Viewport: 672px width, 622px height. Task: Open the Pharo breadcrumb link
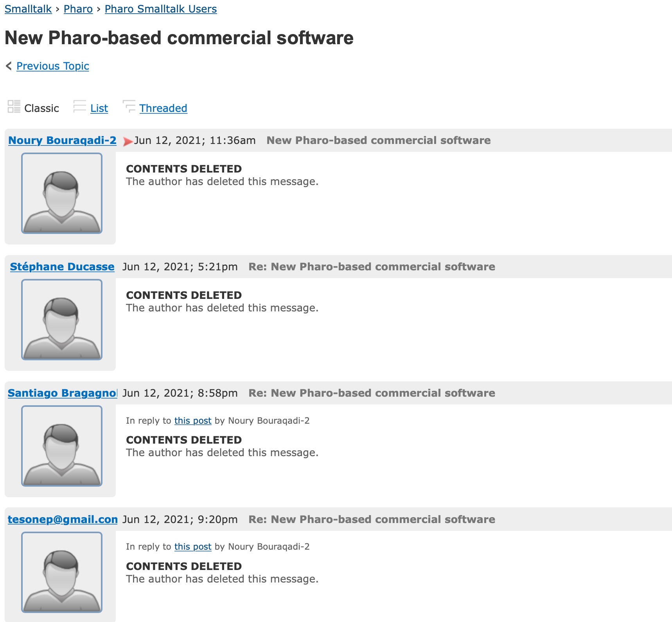[78, 9]
